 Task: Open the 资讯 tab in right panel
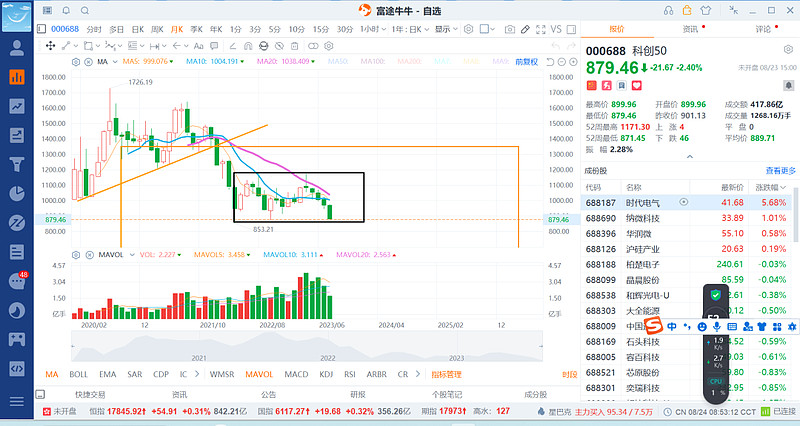tap(690, 29)
